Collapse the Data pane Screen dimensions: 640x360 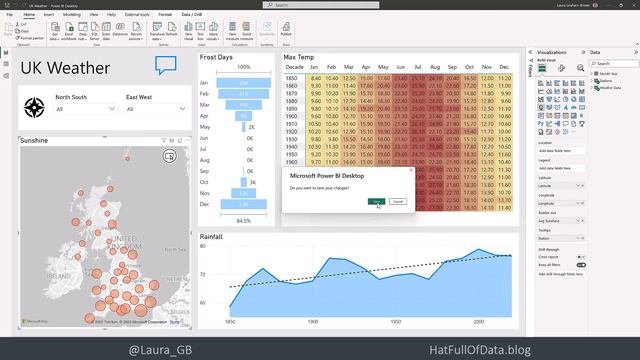[636, 52]
